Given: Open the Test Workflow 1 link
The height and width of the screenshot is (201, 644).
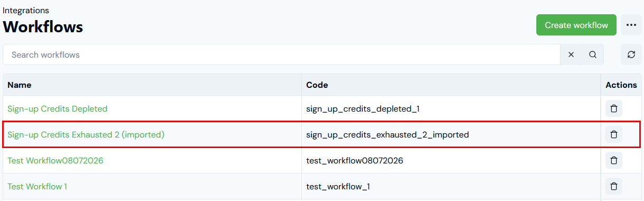Looking at the screenshot, I should [37, 186].
